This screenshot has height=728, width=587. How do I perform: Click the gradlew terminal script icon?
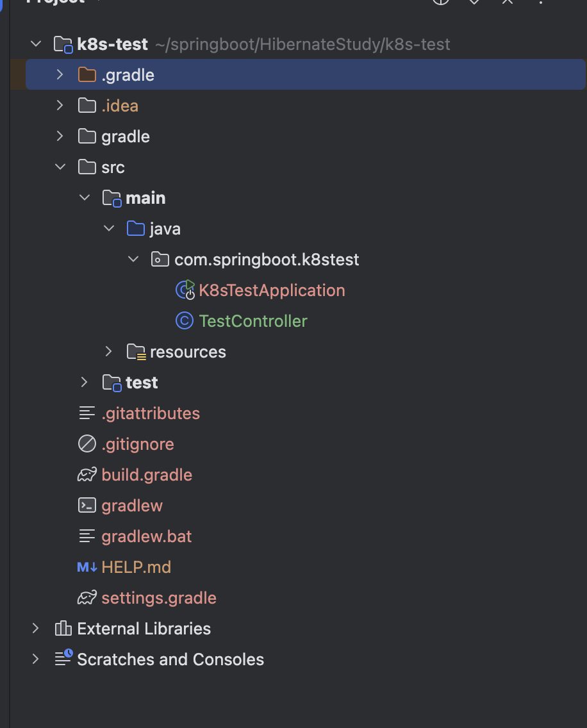(87, 506)
